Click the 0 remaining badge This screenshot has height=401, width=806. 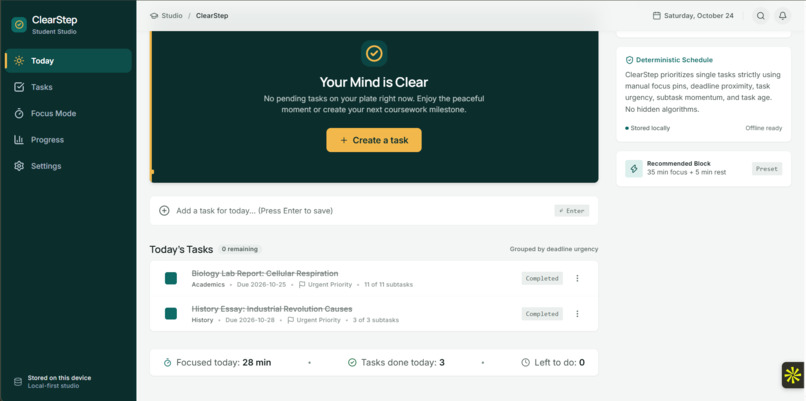(x=240, y=249)
